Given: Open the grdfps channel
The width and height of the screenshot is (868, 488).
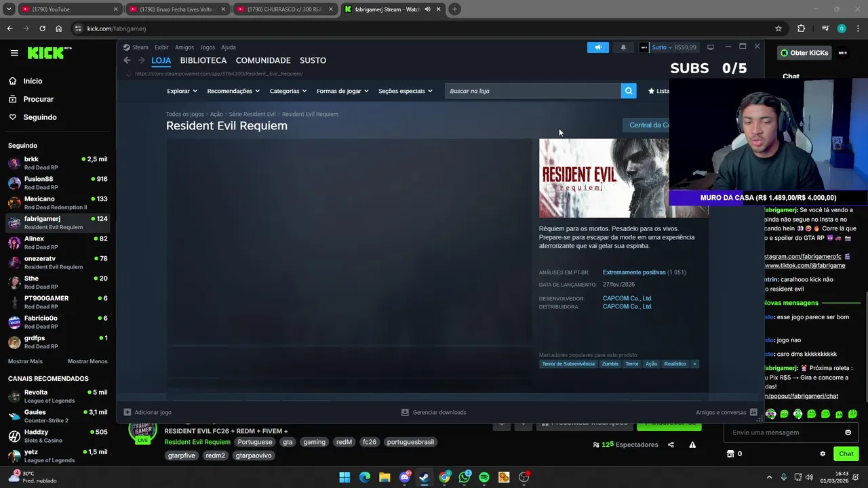Looking at the screenshot, I should pos(58,342).
